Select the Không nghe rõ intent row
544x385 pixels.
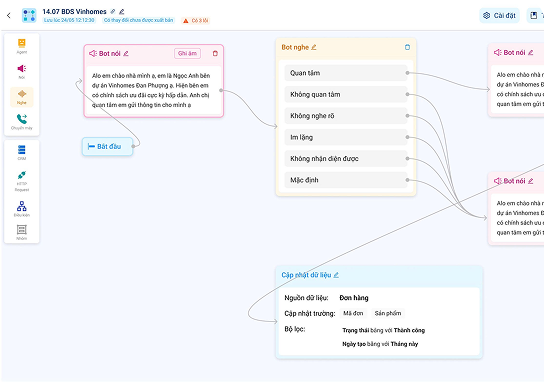pyautogui.click(x=346, y=116)
